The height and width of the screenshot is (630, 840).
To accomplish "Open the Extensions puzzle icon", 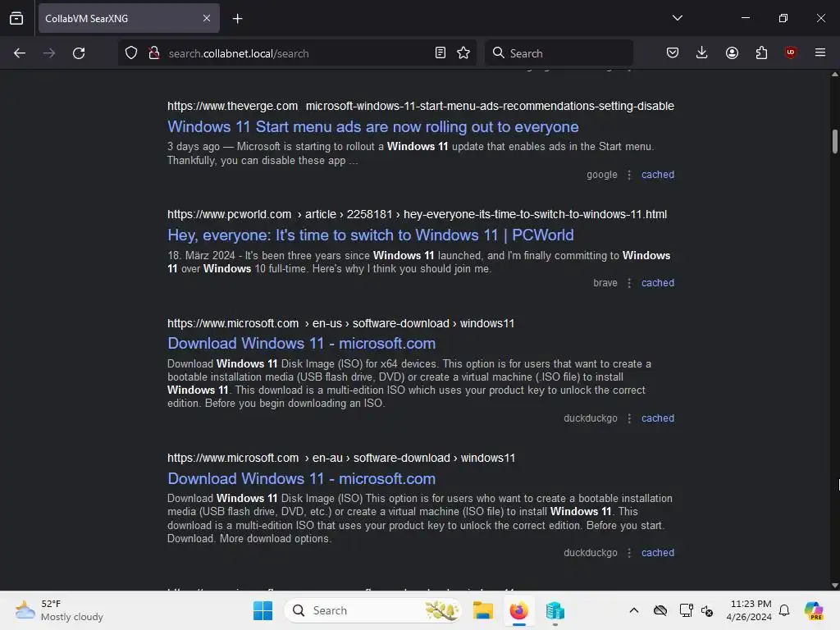I will click(761, 53).
